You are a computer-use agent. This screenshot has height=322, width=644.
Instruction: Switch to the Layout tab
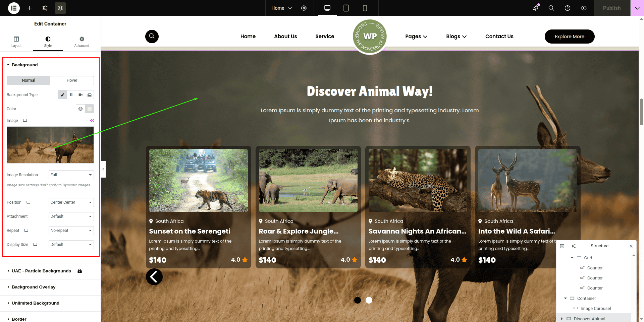point(16,42)
